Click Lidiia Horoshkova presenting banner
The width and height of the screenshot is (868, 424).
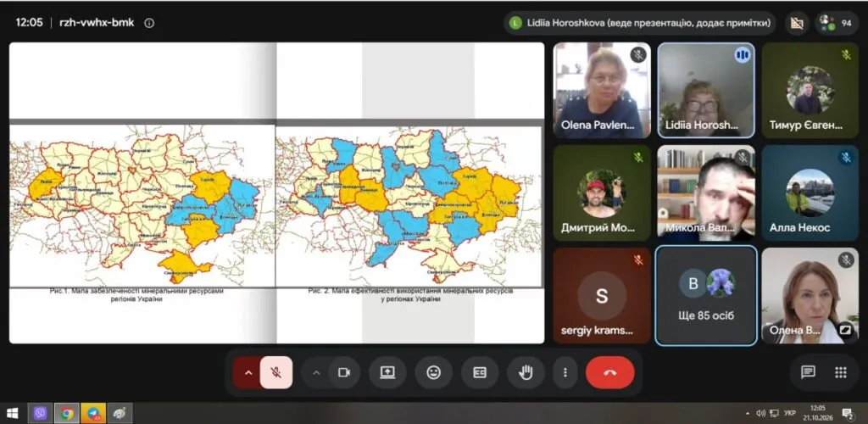pos(639,23)
